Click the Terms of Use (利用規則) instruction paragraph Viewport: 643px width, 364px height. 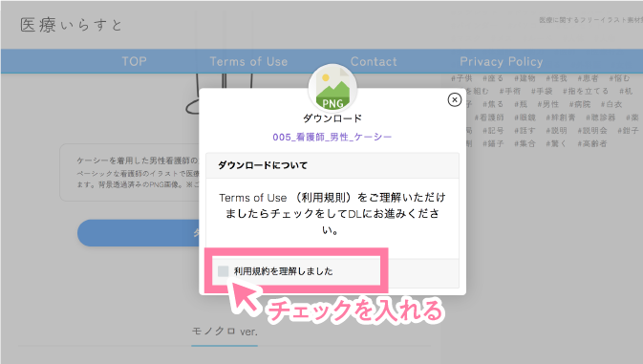point(332,214)
